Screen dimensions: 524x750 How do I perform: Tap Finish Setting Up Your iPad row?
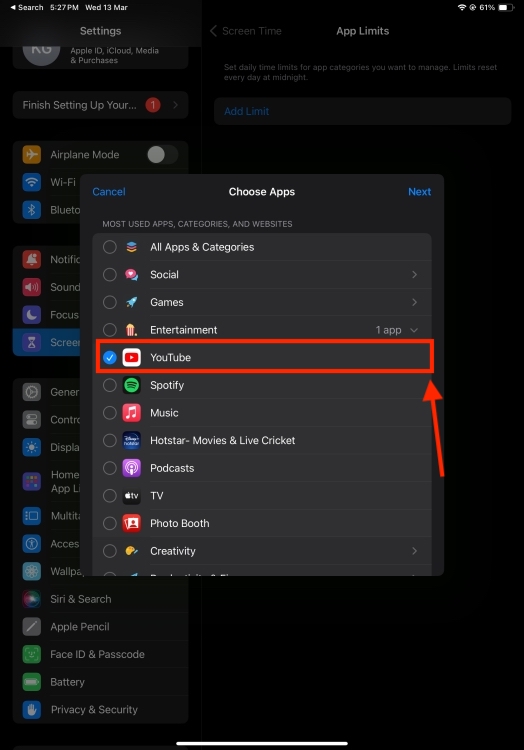[x=100, y=105]
